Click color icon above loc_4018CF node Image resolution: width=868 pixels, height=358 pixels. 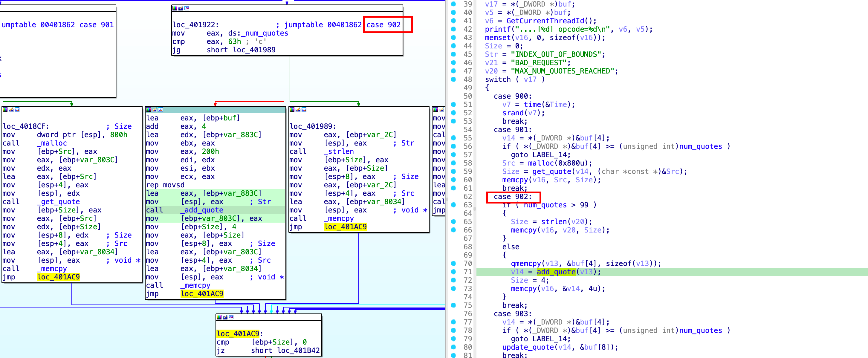coord(5,110)
